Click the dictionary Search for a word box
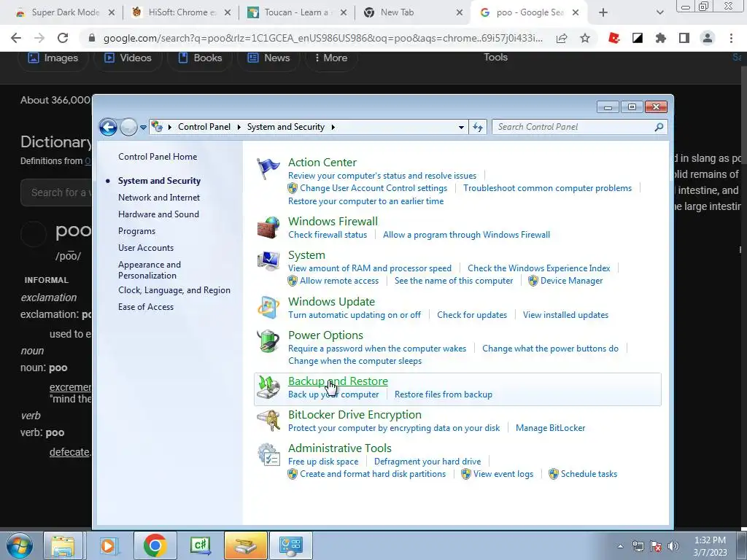This screenshot has height=560, width=747. click(x=56, y=192)
